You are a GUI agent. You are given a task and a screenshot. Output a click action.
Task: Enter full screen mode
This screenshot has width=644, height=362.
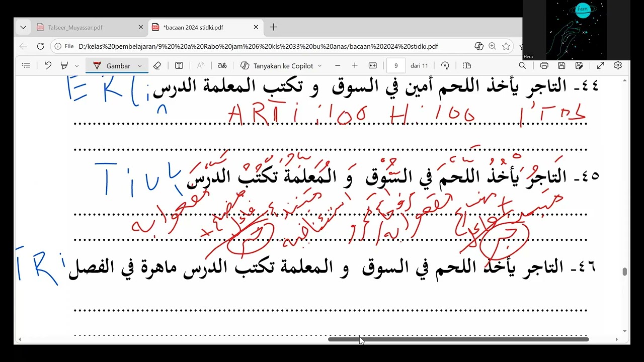tap(600, 65)
